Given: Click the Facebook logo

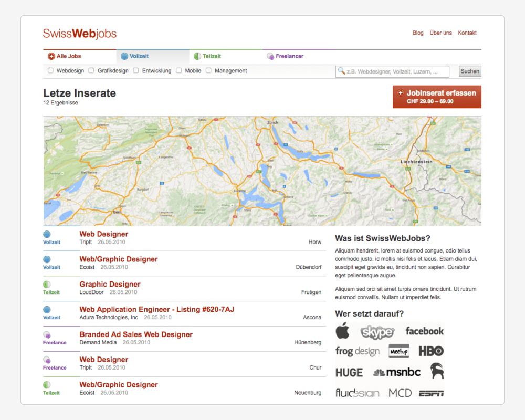Looking at the screenshot, I should (x=424, y=331).
